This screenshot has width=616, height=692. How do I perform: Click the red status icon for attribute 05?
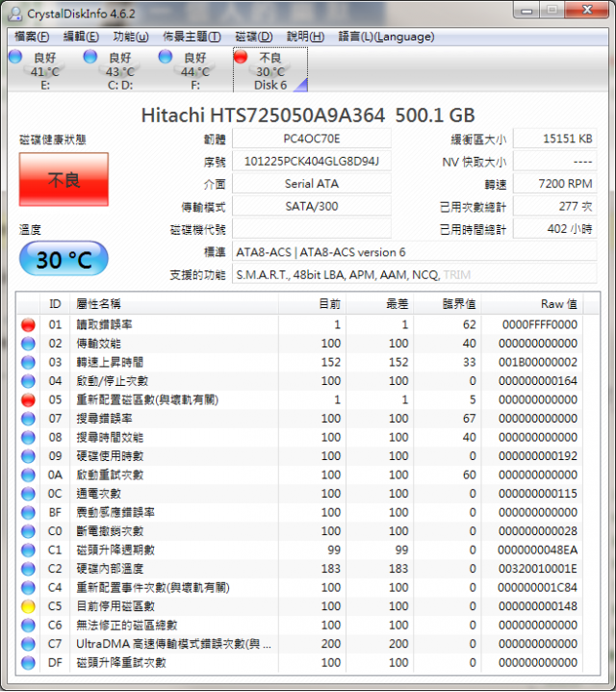pos(28,399)
